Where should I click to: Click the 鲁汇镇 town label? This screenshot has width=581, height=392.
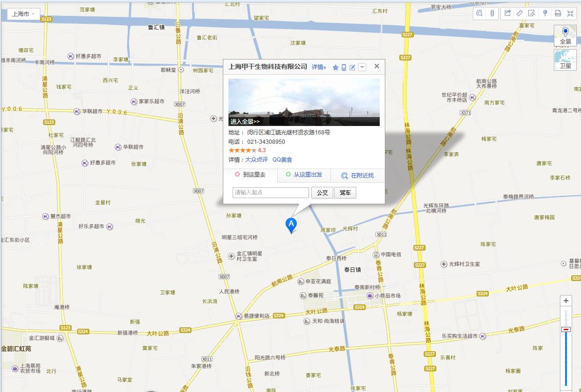tap(156, 27)
